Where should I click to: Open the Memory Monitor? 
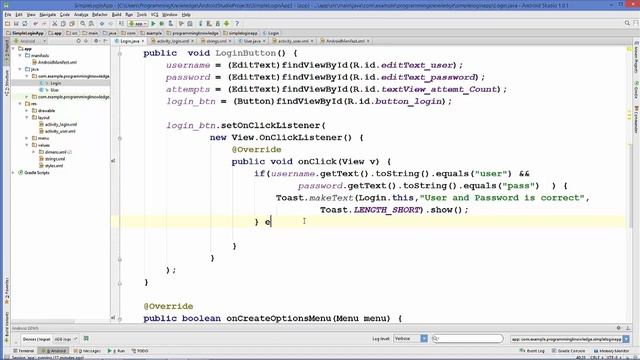click(611, 351)
